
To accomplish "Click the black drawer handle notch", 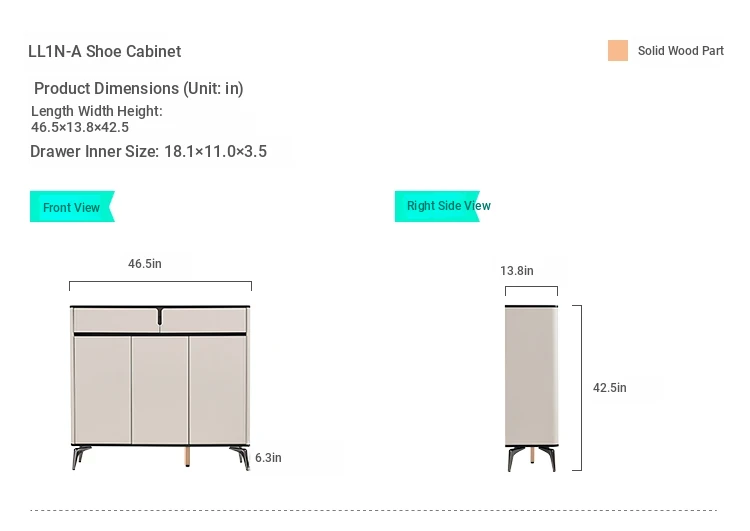I will pyautogui.click(x=160, y=316).
